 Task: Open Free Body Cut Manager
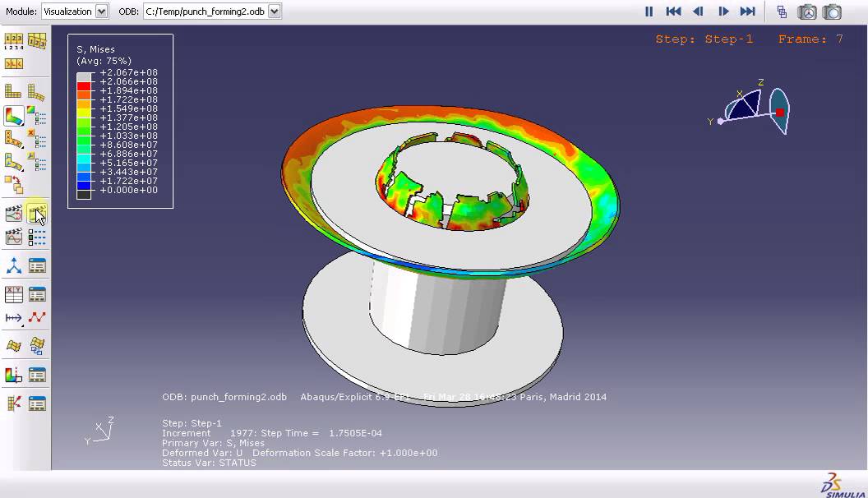point(37,403)
